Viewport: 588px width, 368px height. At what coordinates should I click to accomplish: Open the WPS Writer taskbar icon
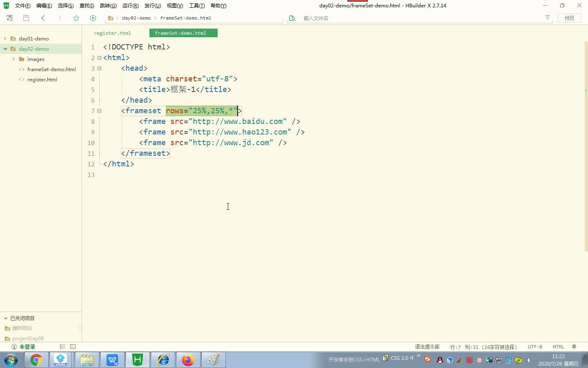pos(112,360)
